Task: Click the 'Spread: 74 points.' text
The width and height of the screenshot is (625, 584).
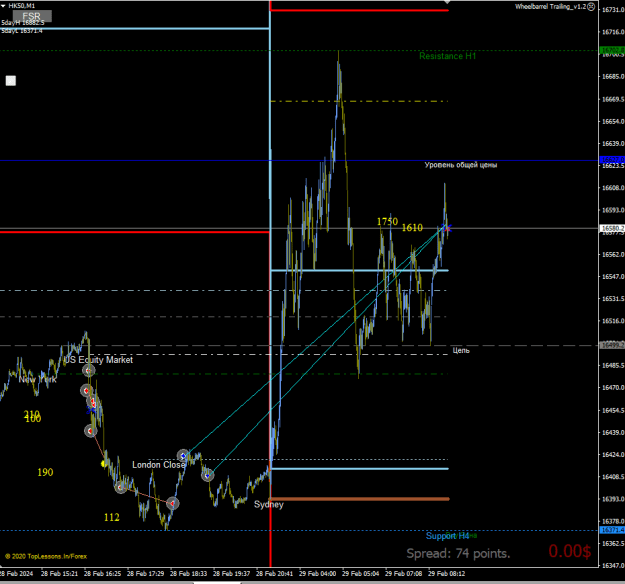Action: [x=458, y=553]
